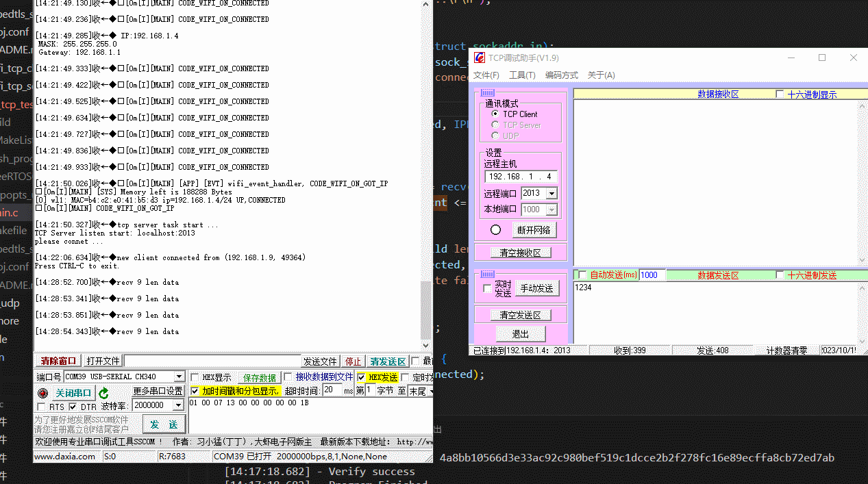This screenshot has height=484, width=868.
Task: Click the 停止 button in SSCOM
Action: (353, 361)
